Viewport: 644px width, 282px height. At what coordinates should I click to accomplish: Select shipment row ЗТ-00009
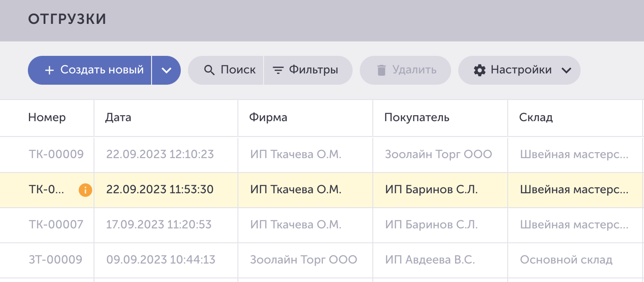point(322,260)
